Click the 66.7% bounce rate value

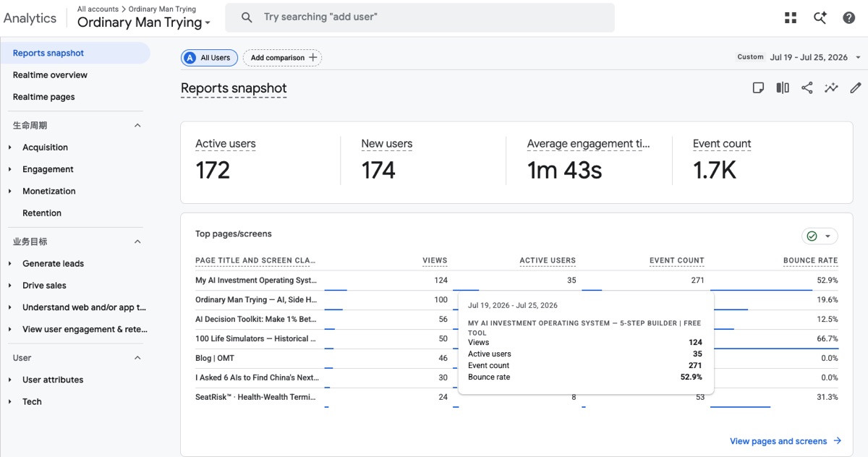pos(827,338)
